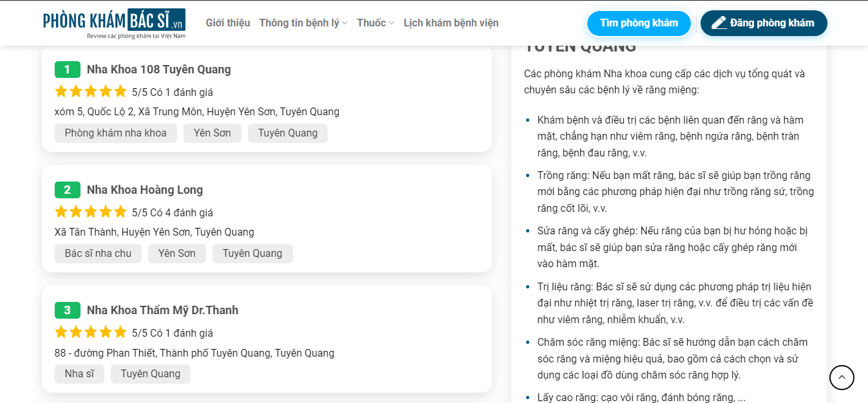Select the Phòng khám nha khoa tag
This screenshot has width=868, height=403.
(116, 133)
